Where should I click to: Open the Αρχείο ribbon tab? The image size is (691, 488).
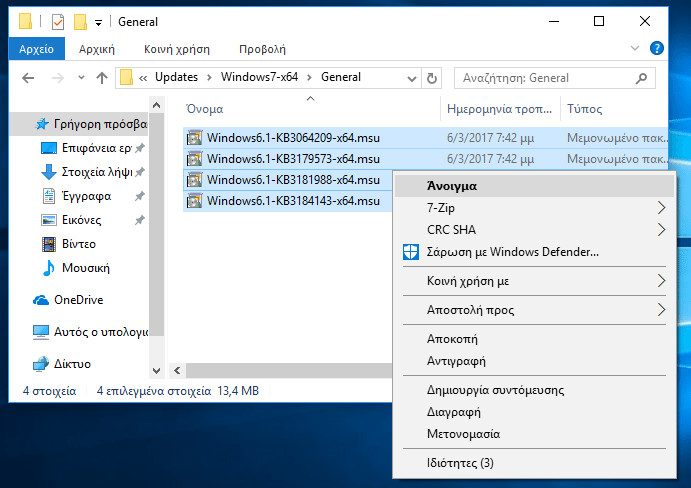coord(37,49)
